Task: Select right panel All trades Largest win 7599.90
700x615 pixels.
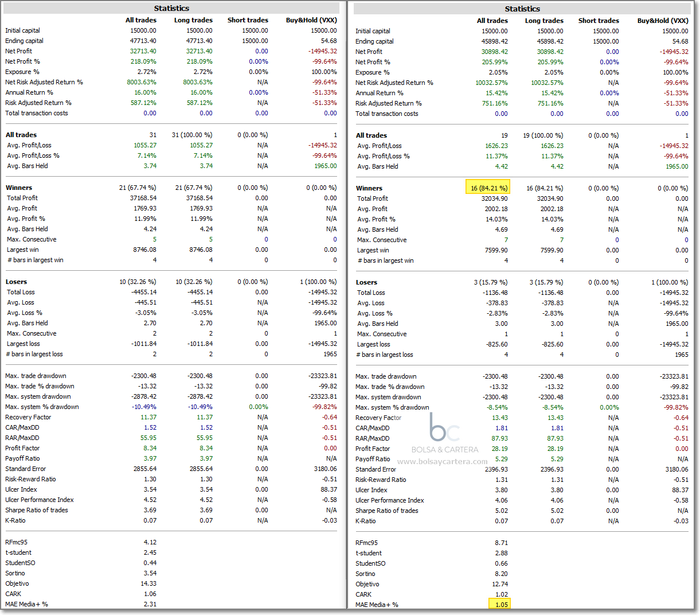Action: 496,250
